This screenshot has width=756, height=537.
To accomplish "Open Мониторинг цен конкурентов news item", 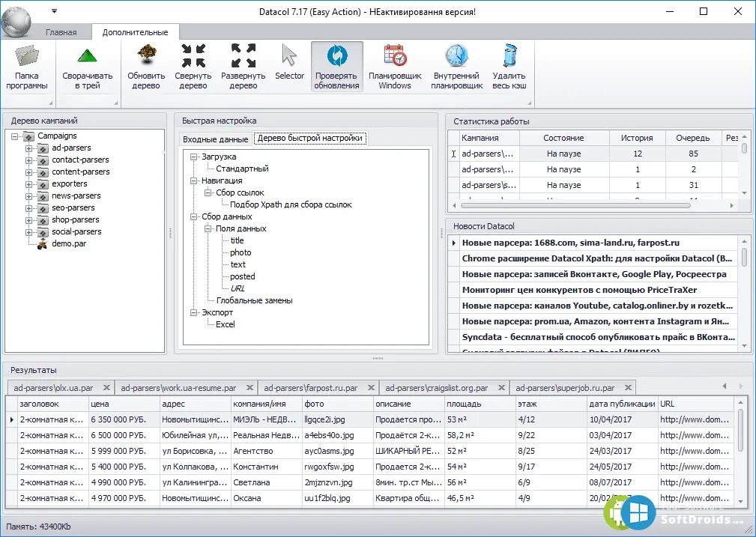I will tap(597, 290).
